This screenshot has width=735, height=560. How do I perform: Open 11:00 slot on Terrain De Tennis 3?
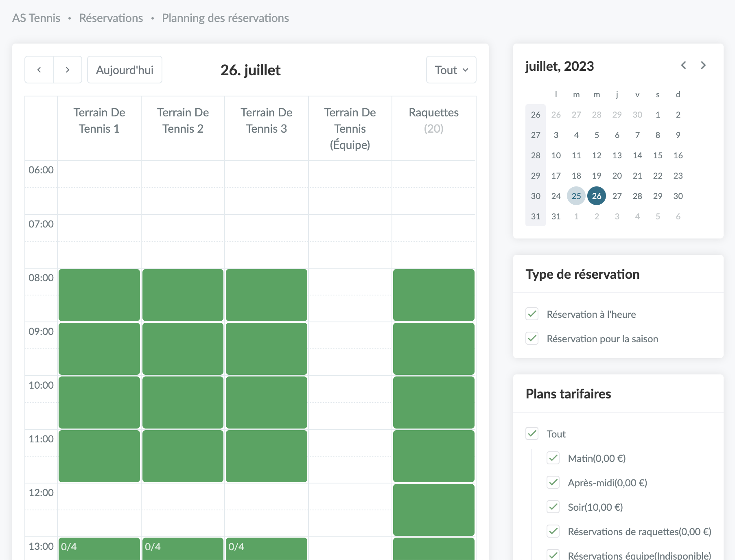point(267,456)
